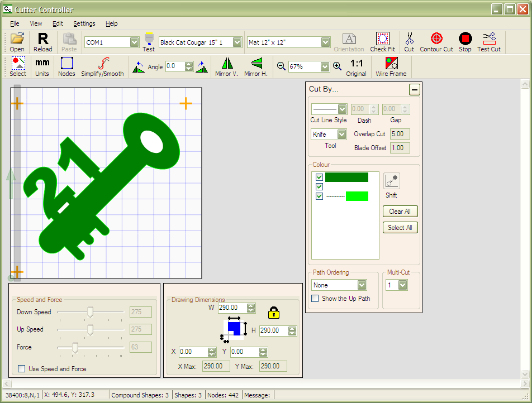
Task: Enable Use Speed and Force
Action: pyautogui.click(x=22, y=369)
